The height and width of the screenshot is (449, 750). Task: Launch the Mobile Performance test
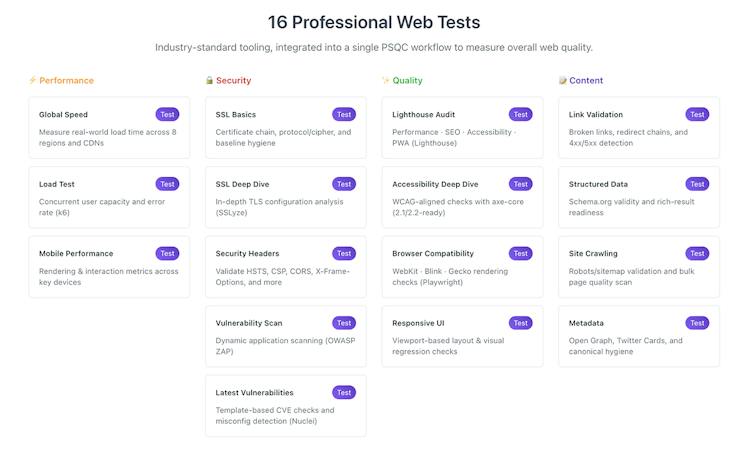click(167, 253)
